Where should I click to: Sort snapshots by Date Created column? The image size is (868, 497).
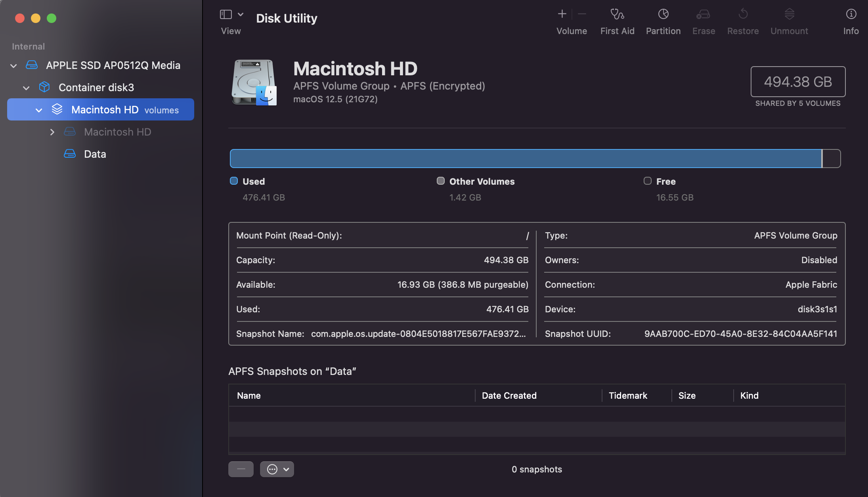(x=509, y=396)
